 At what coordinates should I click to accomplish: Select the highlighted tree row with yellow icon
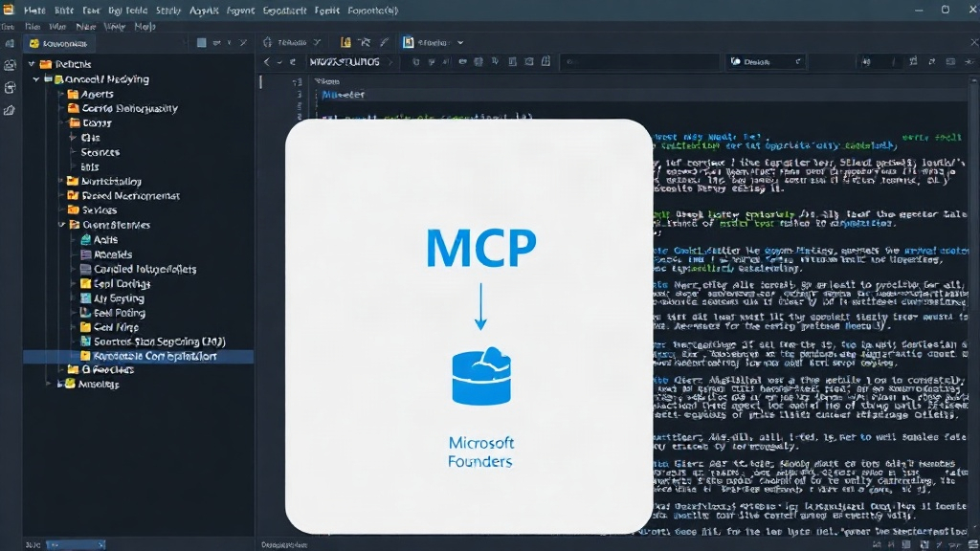click(138, 356)
